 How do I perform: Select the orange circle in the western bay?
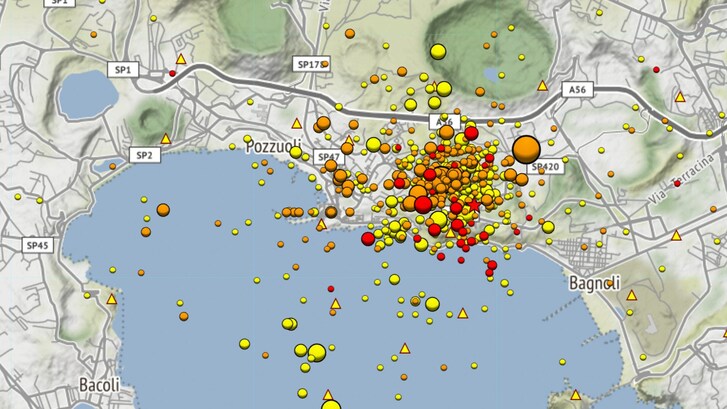pos(163,210)
